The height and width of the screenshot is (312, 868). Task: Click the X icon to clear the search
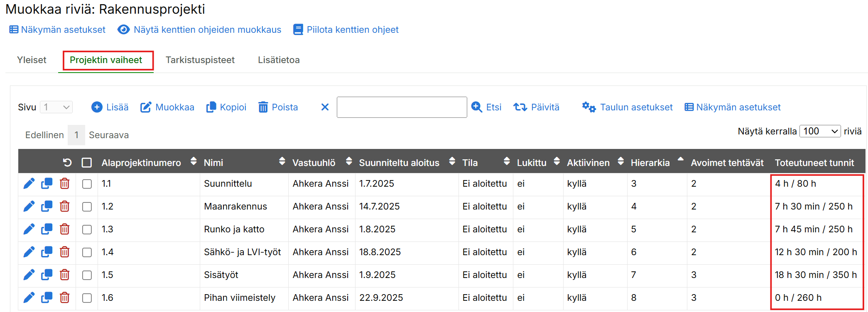click(325, 107)
